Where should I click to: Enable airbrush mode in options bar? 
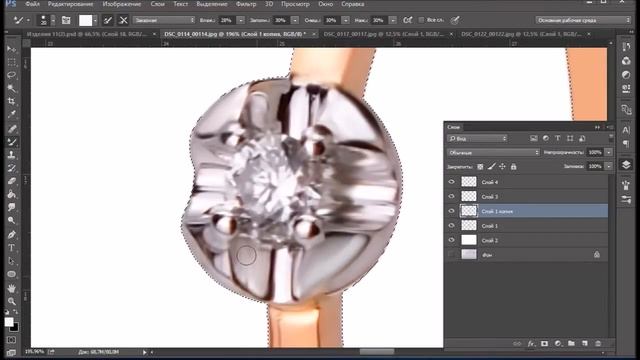click(x=407, y=20)
